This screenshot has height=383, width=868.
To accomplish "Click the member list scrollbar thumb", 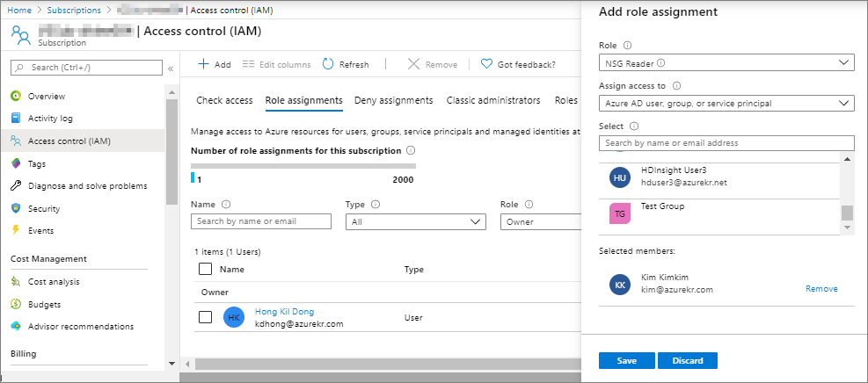I will pos(847,213).
